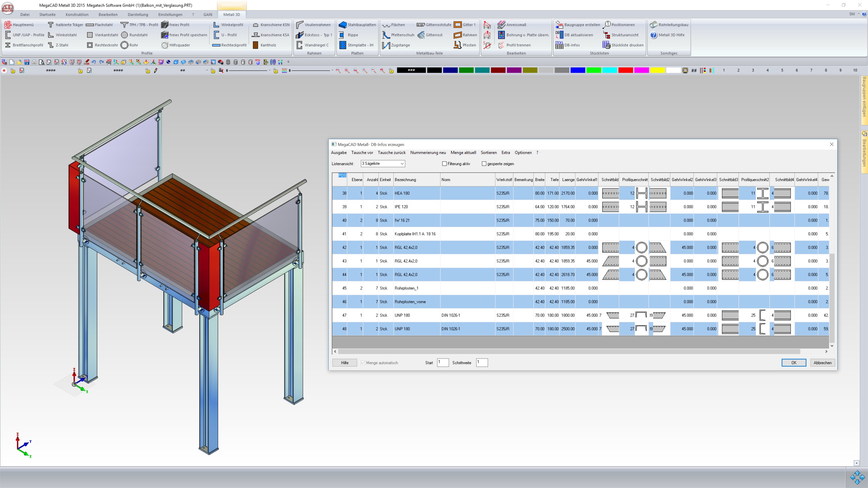This screenshot has width=868, height=488.
Task: Select the U - Profil tool
Action: tap(225, 35)
